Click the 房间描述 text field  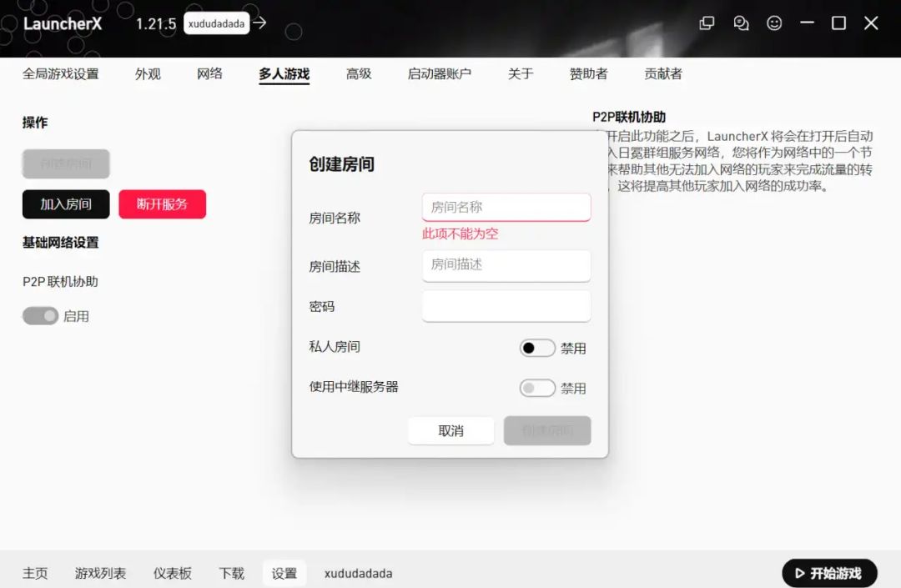(x=506, y=265)
